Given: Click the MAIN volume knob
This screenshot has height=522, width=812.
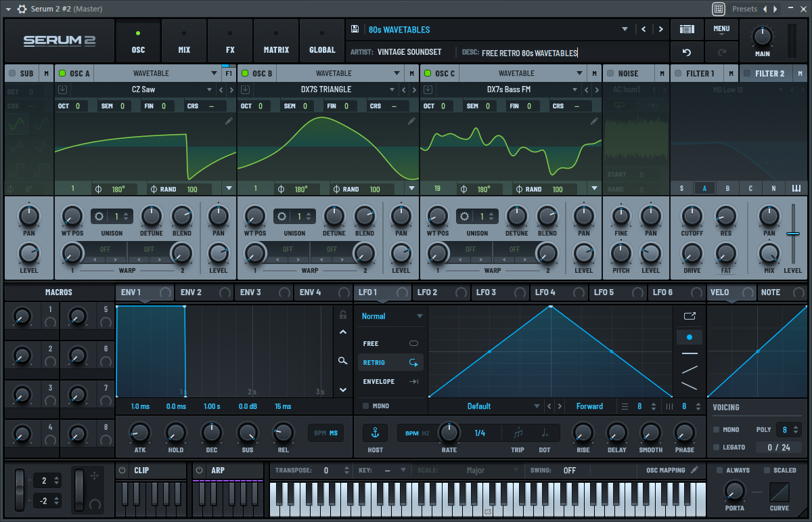Looking at the screenshot, I should 763,35.
